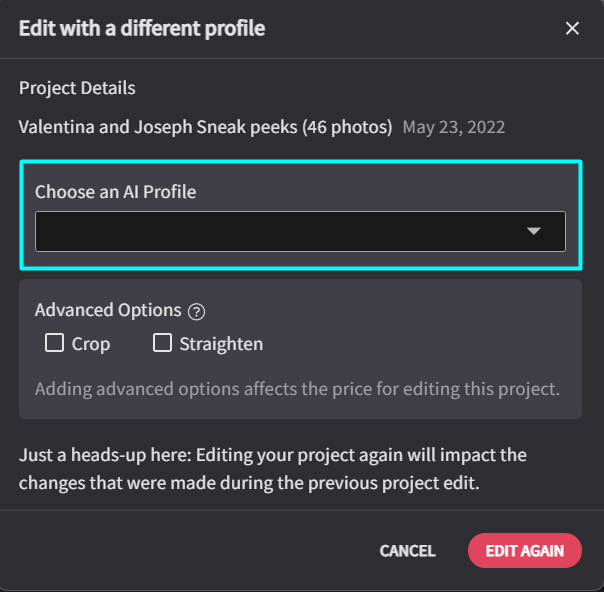Cancel editing with a different profile
The image size is (604, 592).
click(x=407, y=550)
